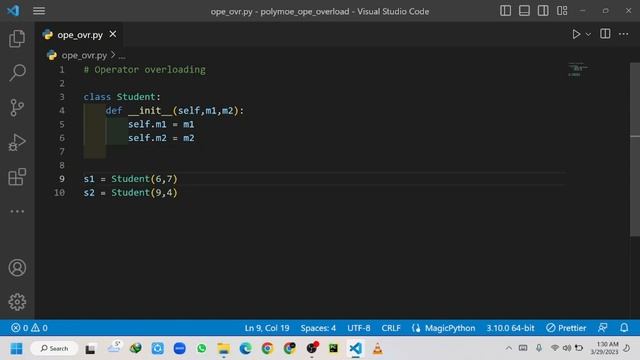640x360 pixels.
Task: Toggle secondary side bar layout button
Action: (x=543, y=11)
